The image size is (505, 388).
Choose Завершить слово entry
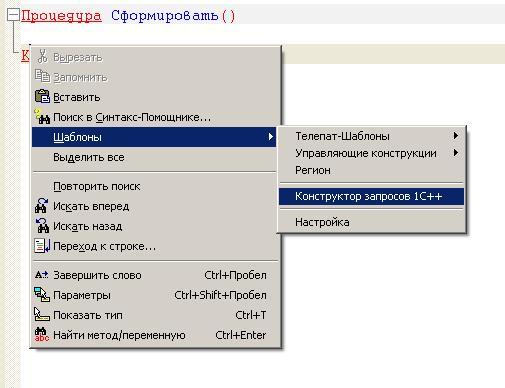point(154,275)
